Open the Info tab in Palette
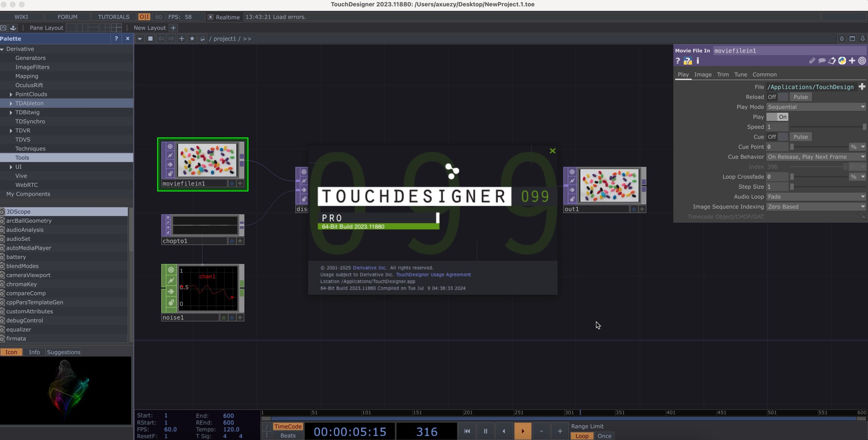Viewport: 868px width, 440px height. tap(34, 352)
